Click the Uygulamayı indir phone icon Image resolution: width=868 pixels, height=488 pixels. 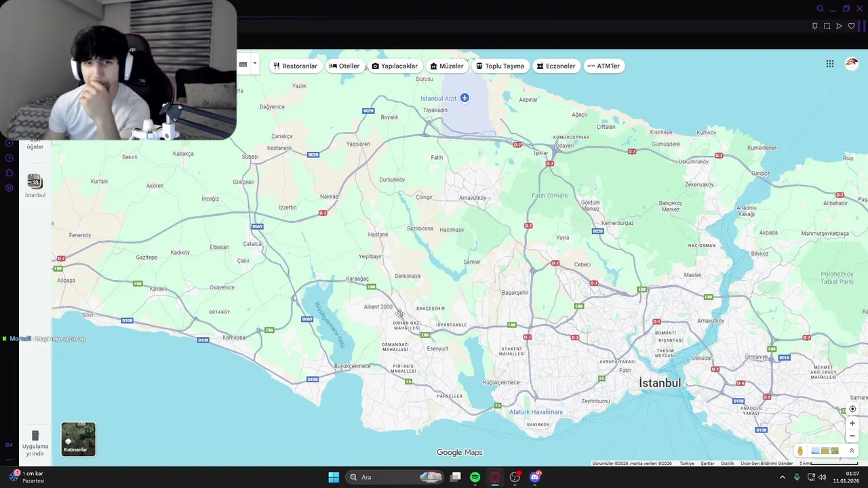(x=35, y=435)
